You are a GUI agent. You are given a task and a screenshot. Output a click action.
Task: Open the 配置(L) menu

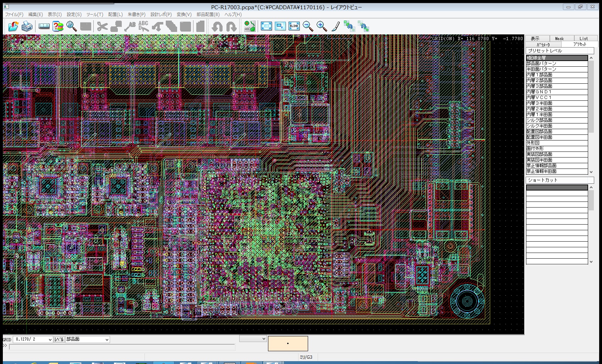(x=115, y=15)
